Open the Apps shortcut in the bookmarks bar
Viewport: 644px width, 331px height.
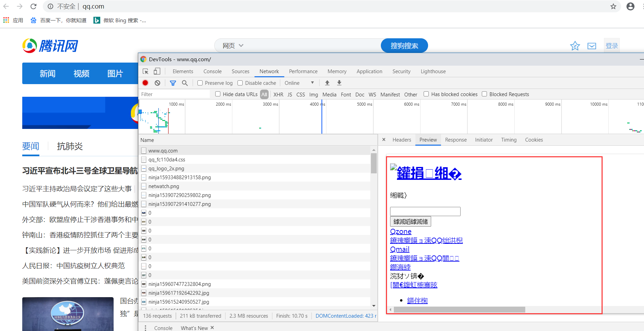coord(13,20)
